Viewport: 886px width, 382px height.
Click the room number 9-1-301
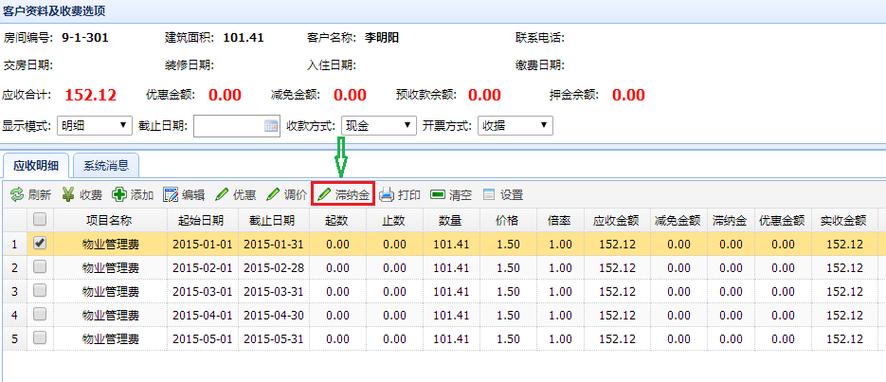(x=85, y=38)
